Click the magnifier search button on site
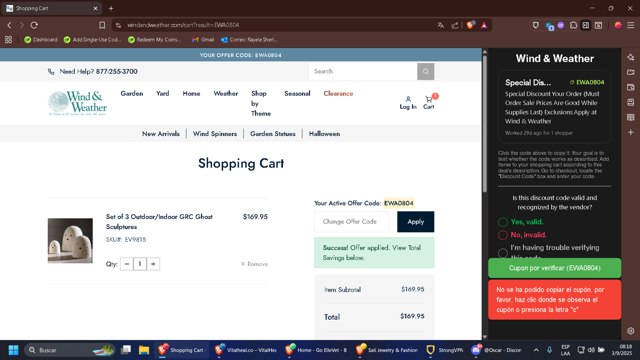Viewport: 640px width, 360px height. tap(425, 71)
